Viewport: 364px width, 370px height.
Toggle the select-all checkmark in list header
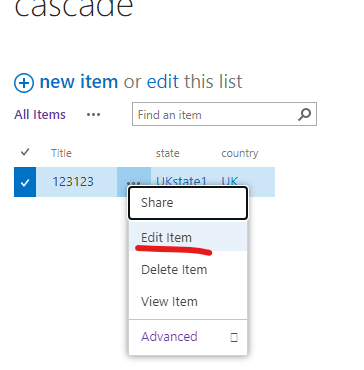tap(25, 152)
